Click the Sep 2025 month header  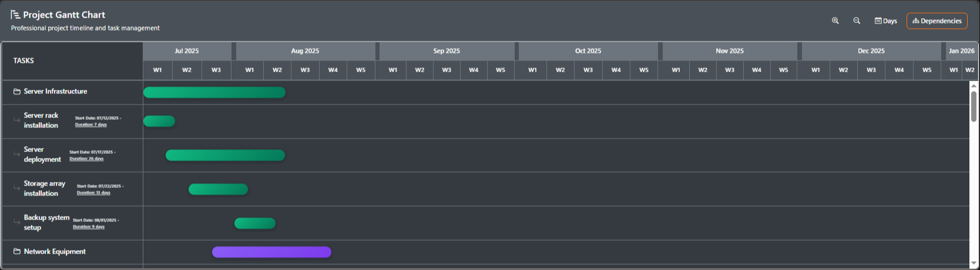pos(447,51)
